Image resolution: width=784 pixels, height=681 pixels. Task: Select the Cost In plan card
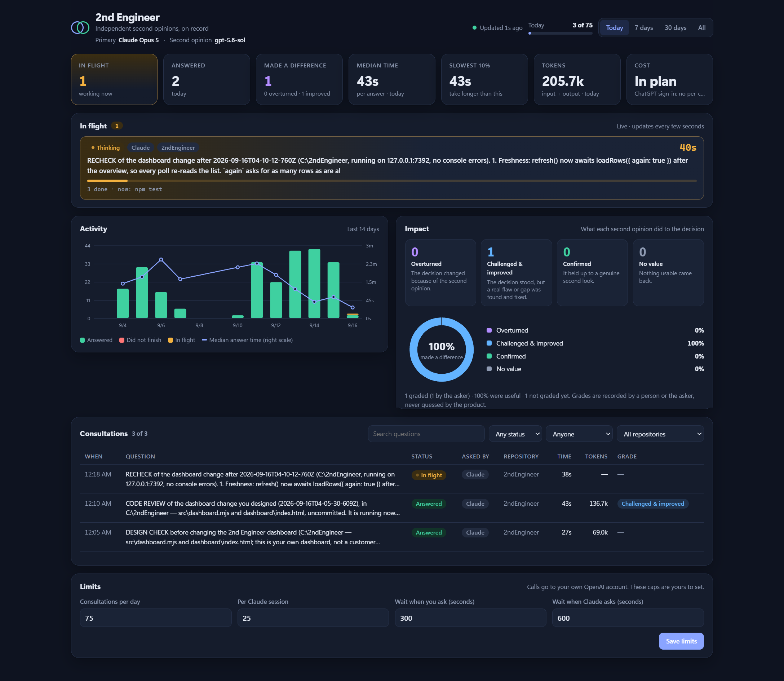(669, 79)
